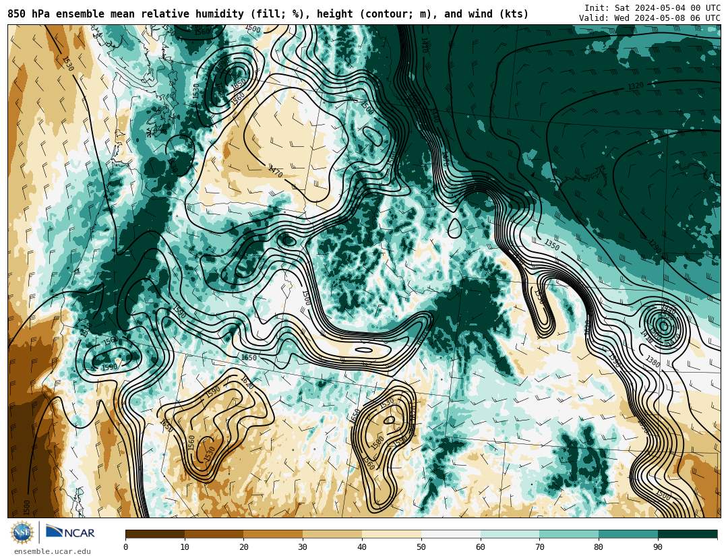Click the colorbar tick label 50

click(421, 547)
